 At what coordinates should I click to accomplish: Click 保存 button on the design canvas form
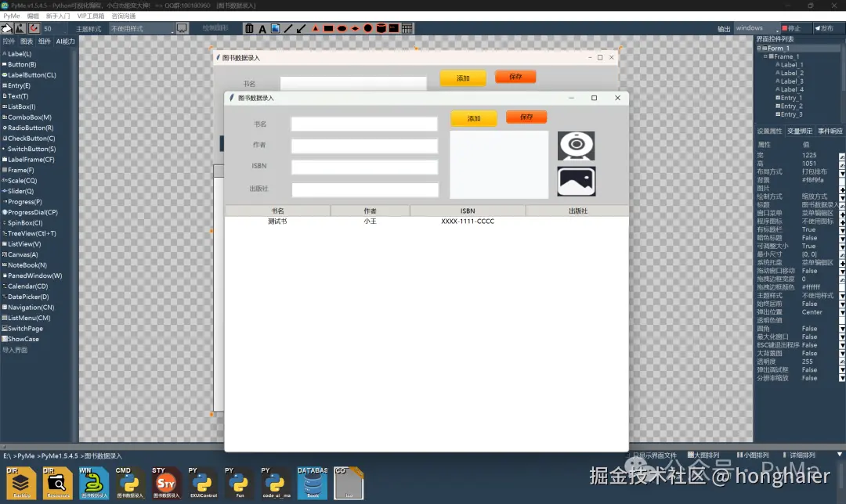pyautogui.click(x=515, y=77)
